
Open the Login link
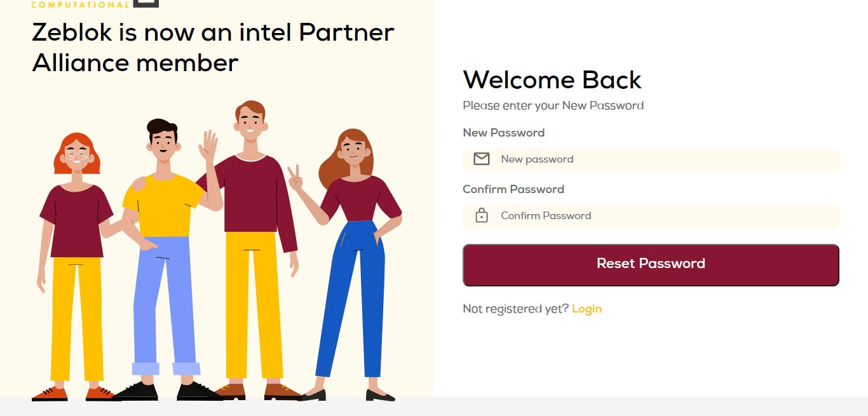587,309
